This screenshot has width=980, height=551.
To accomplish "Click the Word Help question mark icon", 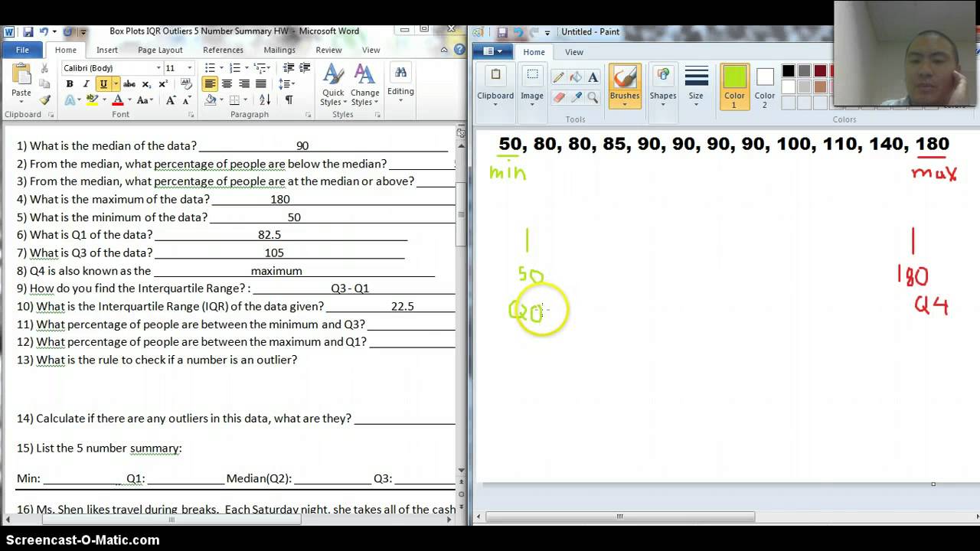I will coord(459,50).
